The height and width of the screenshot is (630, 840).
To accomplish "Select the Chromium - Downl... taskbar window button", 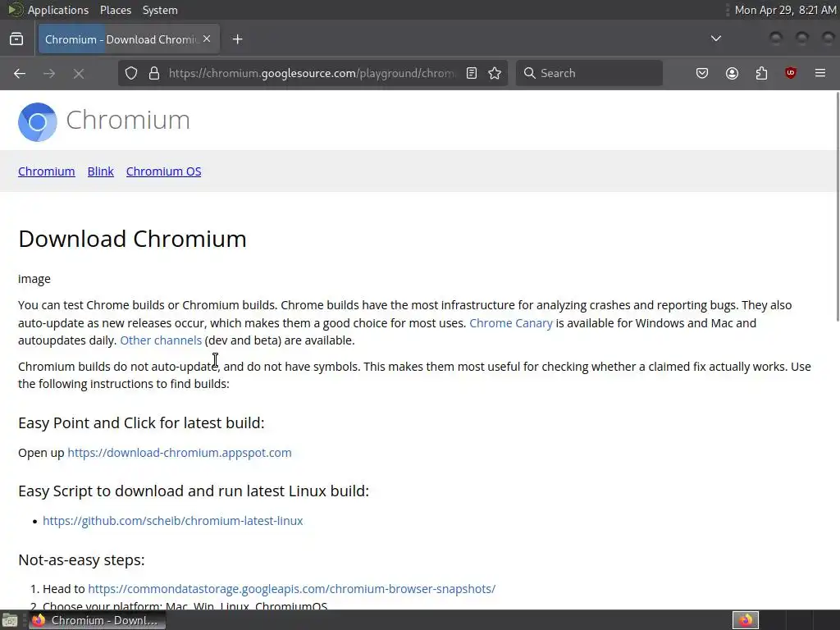I will tap(98, 620).
